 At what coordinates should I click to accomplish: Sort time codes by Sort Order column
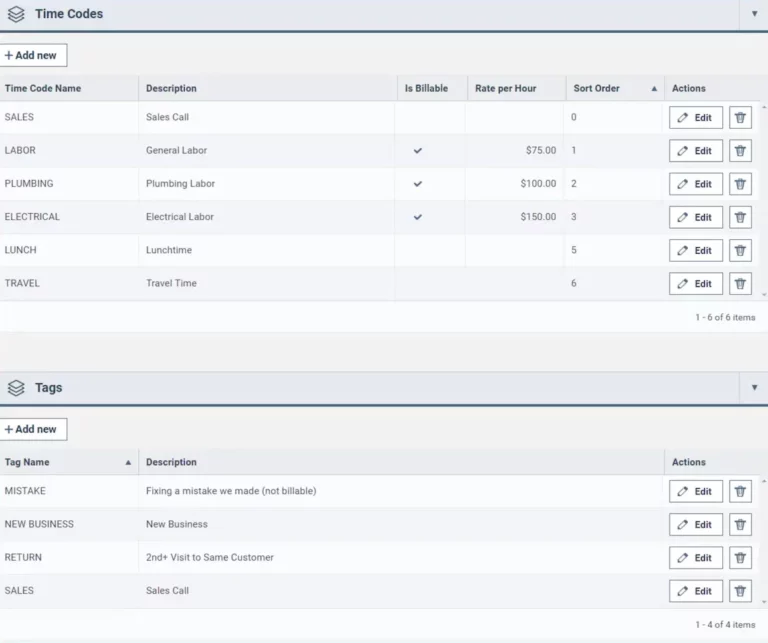[597, 88]
